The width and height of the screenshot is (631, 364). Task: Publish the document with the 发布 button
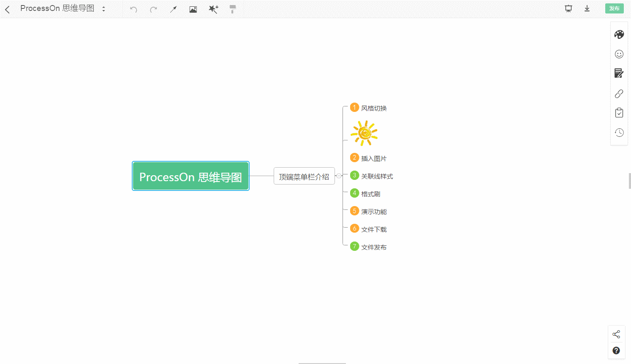[615, 8]
